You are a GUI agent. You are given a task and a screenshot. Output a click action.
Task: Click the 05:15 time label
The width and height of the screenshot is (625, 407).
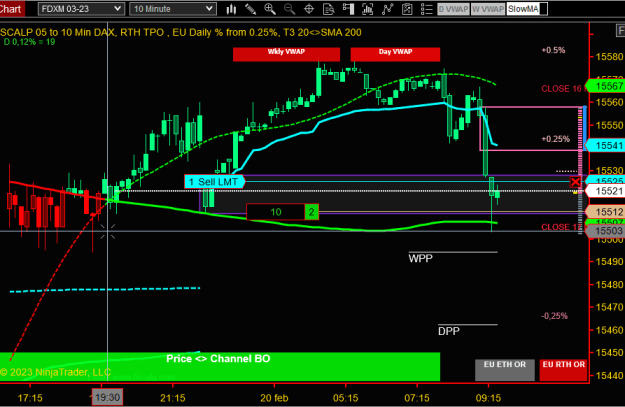(345, 398)
